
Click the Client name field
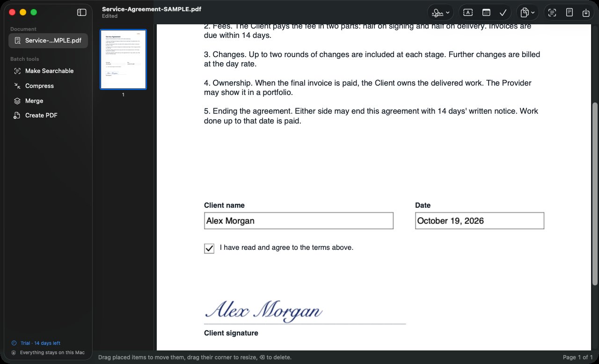[x=299, y=221]
